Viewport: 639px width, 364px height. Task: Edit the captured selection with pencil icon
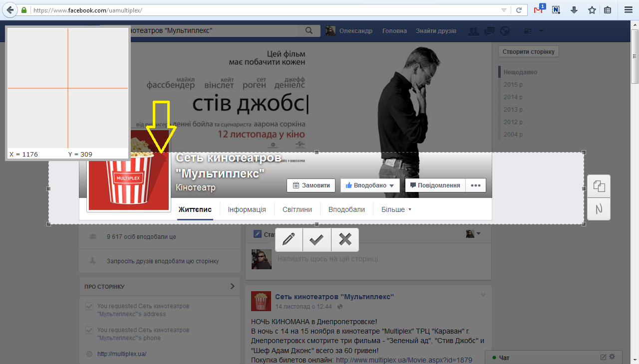pos(289,240)
